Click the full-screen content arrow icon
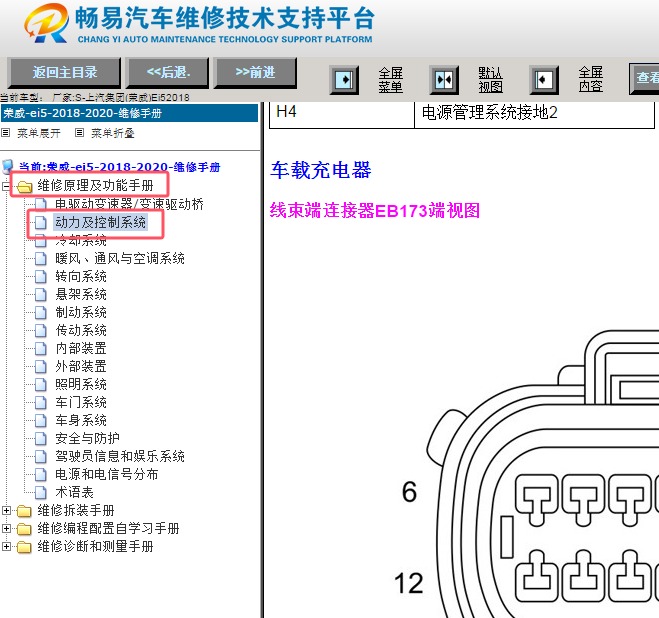659x618 pixels. point(544,79)
